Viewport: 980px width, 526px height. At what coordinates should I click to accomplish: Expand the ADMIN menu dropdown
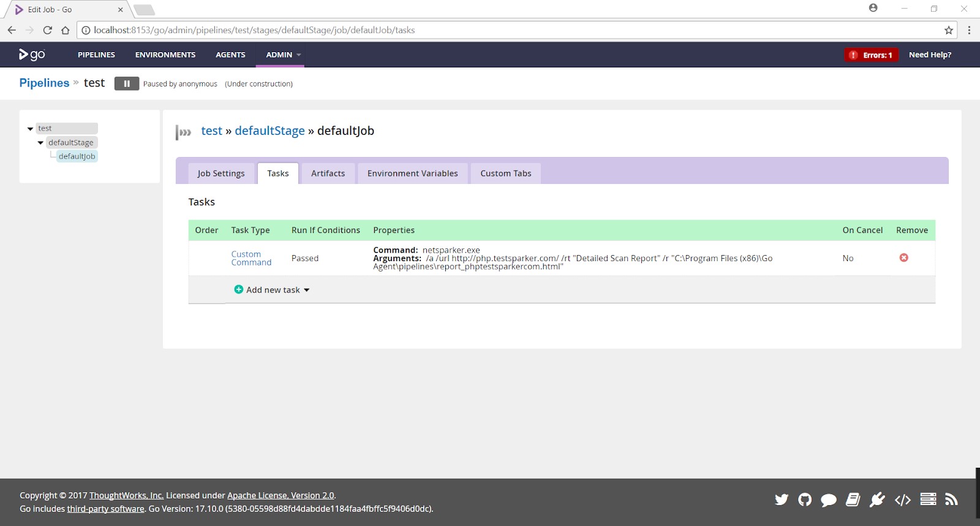coord(283,55)
